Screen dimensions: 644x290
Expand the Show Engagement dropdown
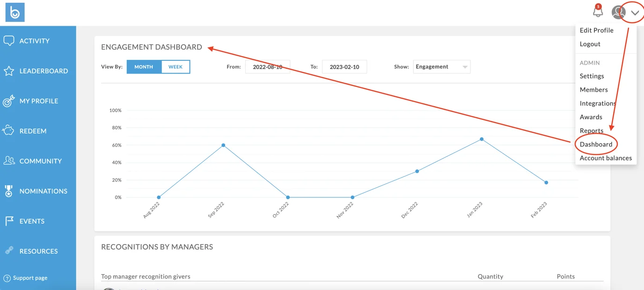coord(441,67)
